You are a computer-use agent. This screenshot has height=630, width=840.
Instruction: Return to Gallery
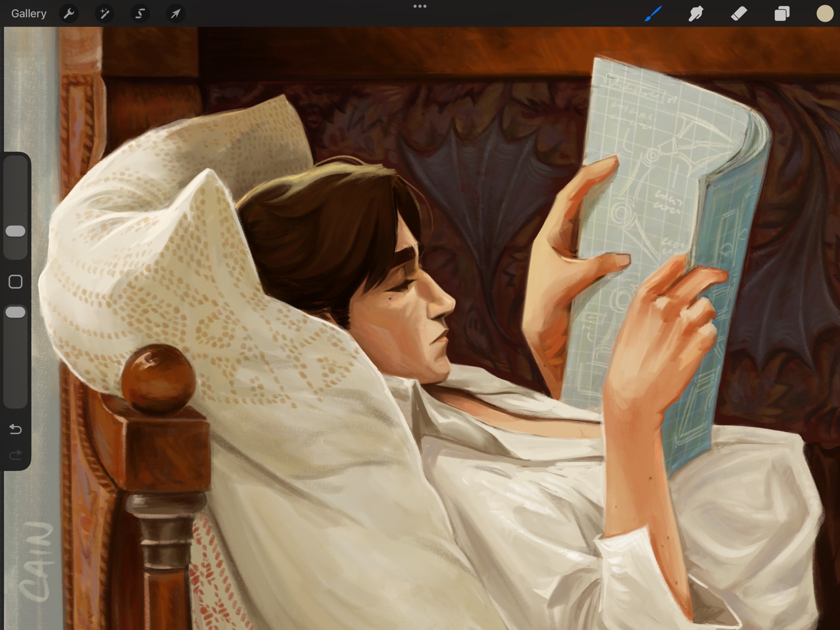pyautogui.click(x=29, y=14)
